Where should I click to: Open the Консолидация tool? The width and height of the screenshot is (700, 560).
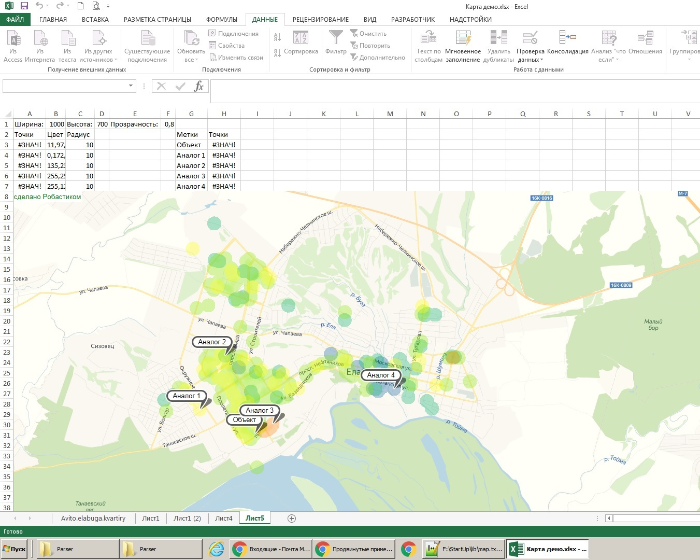(567, 43)
